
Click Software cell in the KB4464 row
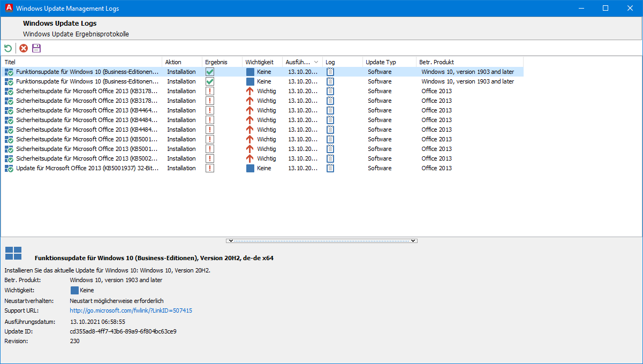pyautogui.click(x=380, y=110)
